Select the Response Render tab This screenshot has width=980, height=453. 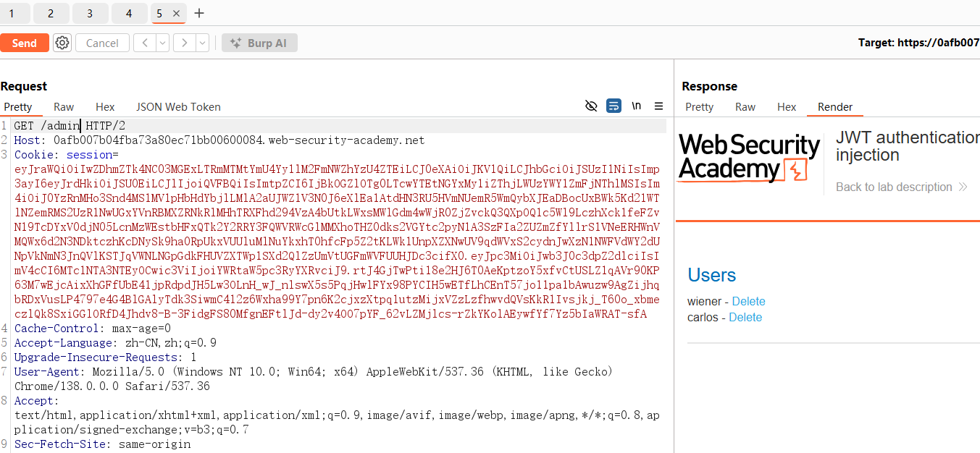835,107
